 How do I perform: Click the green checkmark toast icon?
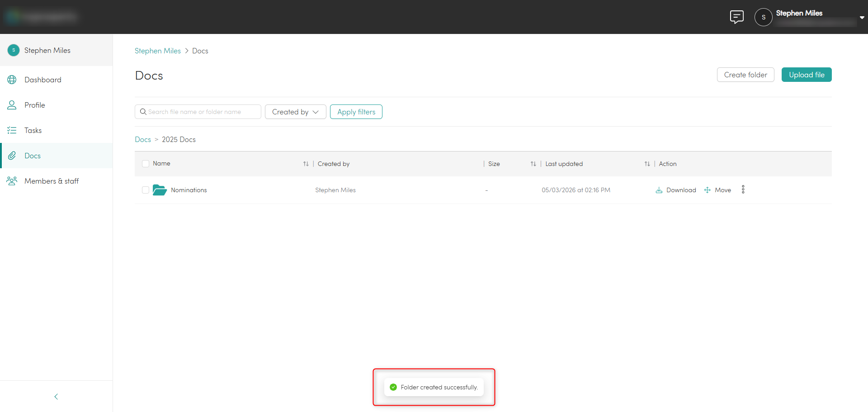393,387
